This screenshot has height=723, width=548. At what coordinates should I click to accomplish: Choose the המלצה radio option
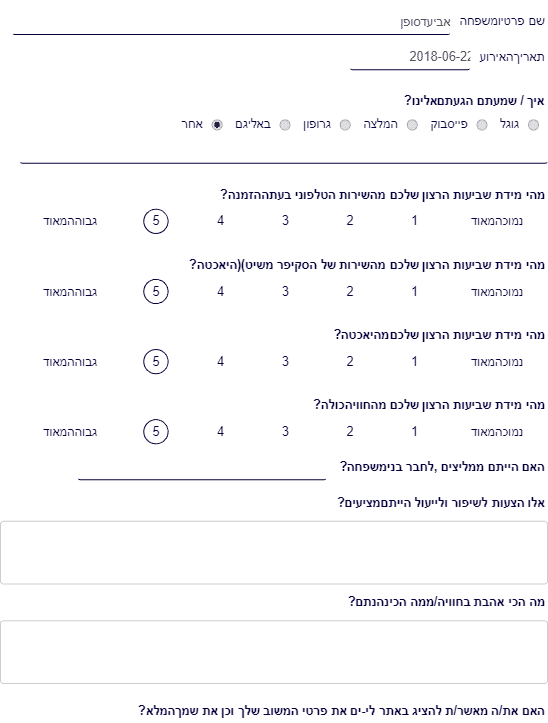click(412, 125)
